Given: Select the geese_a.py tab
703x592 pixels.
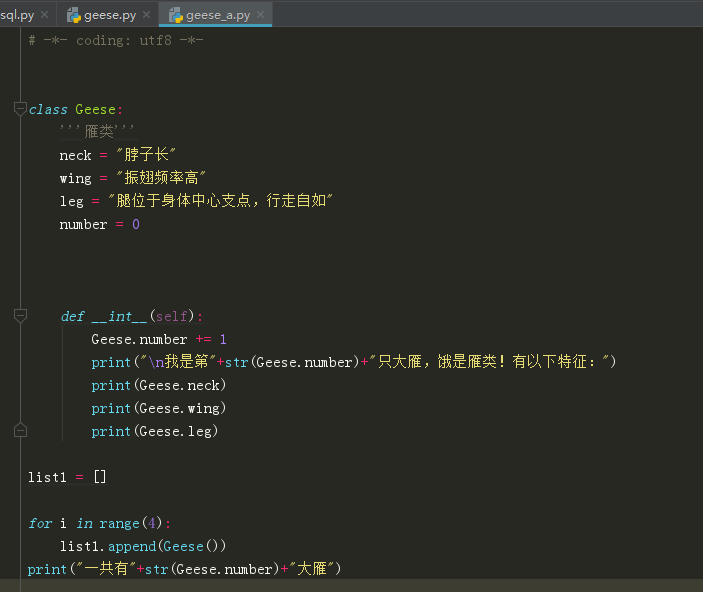Looking at the screenshot, I should (217, 15).
